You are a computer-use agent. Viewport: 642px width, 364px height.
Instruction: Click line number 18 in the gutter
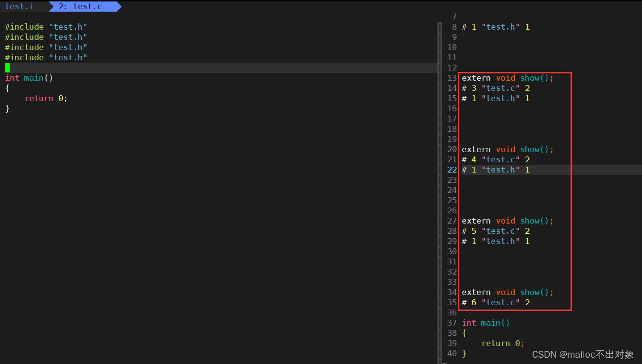pyautogui.click(x=452, y=129)
